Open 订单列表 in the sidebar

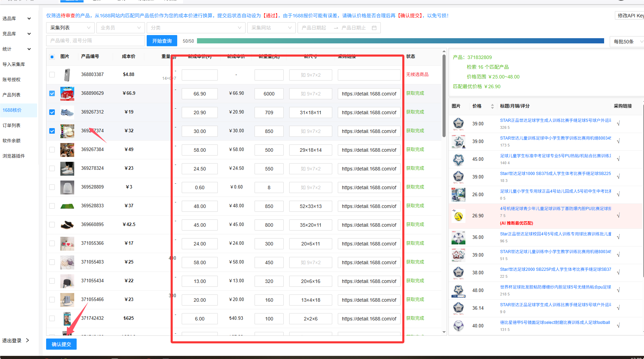tap(12, 125)
